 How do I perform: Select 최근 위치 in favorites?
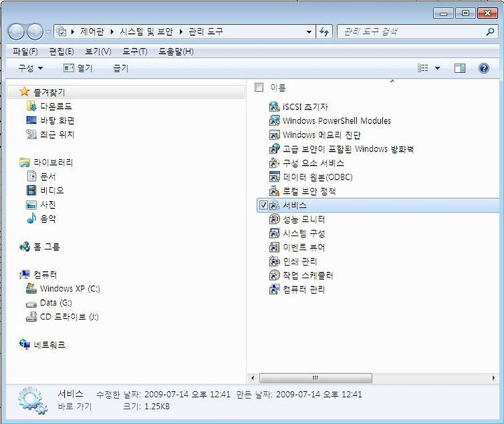[x=50, y=134]
